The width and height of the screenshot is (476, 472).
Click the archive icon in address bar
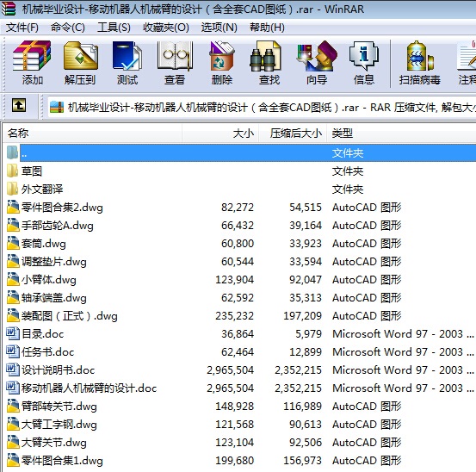pos(57,107)
